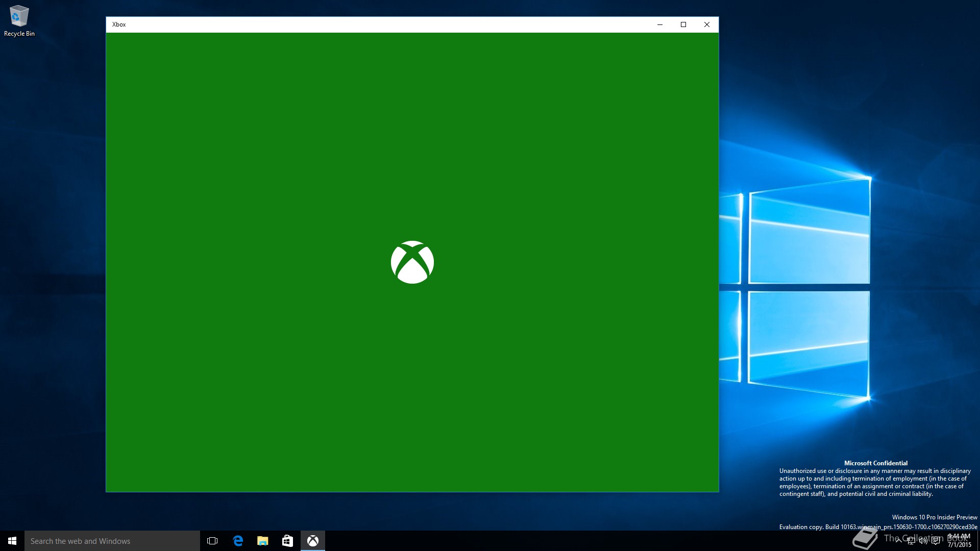Launch Microsoft Edge from the taskbar
The height and width of the screenshot is (551, 980).
238,541
